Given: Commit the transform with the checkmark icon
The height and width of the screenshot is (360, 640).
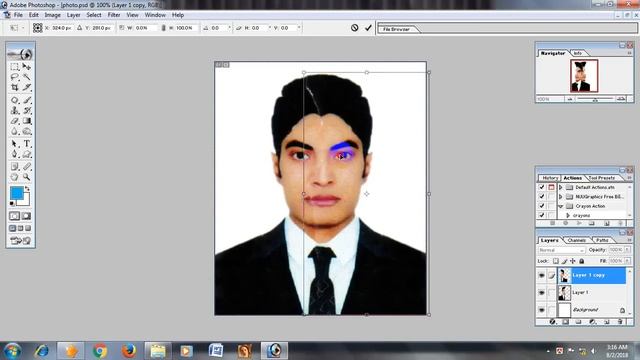Looking at the screenshot, I should pyautogui.click(x=368, y=28).
